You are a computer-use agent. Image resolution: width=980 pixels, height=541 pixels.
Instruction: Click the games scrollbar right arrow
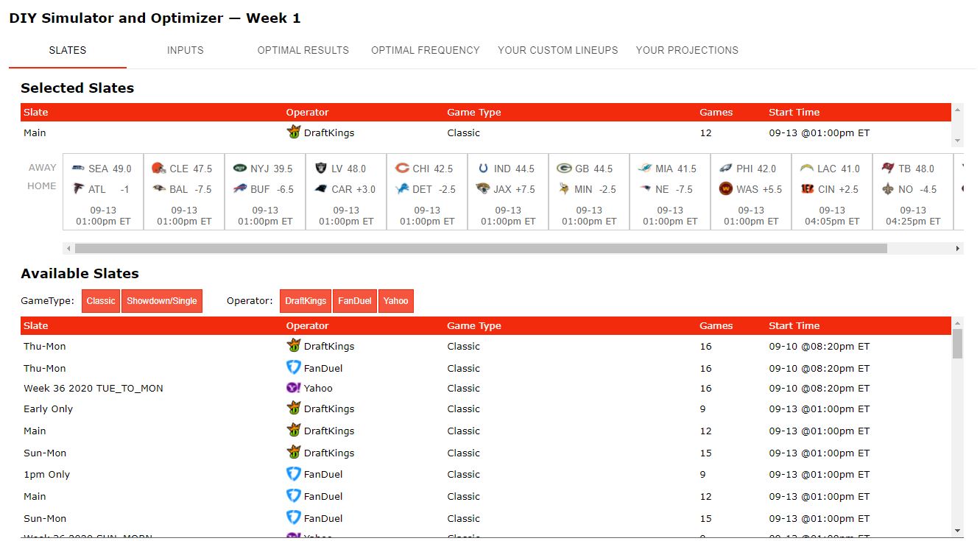958,249
